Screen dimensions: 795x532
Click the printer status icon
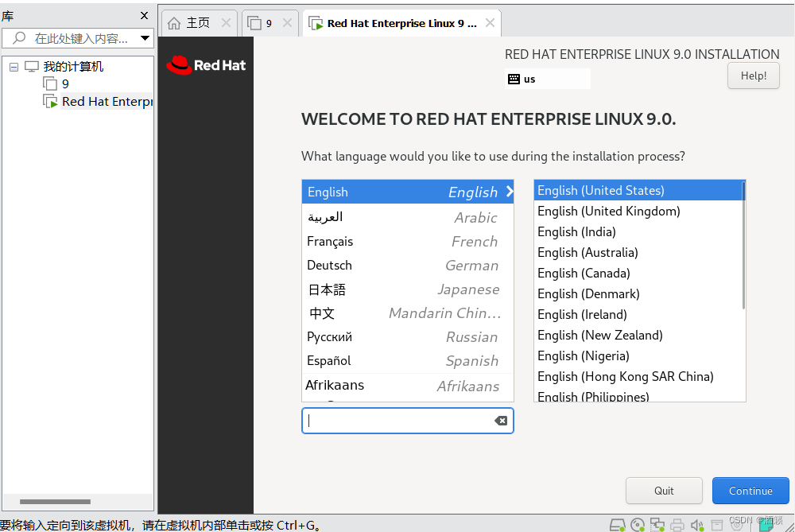coord(677,526)
